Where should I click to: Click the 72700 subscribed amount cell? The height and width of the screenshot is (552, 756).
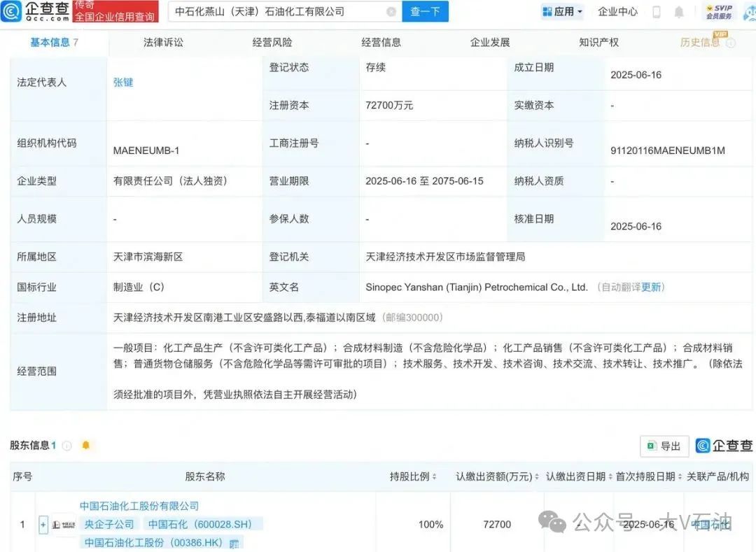[497, 524]
